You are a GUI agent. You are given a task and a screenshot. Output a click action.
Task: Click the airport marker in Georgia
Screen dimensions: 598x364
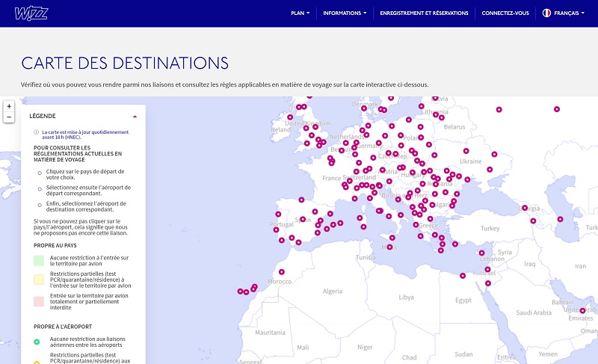(x=525, y=209)
